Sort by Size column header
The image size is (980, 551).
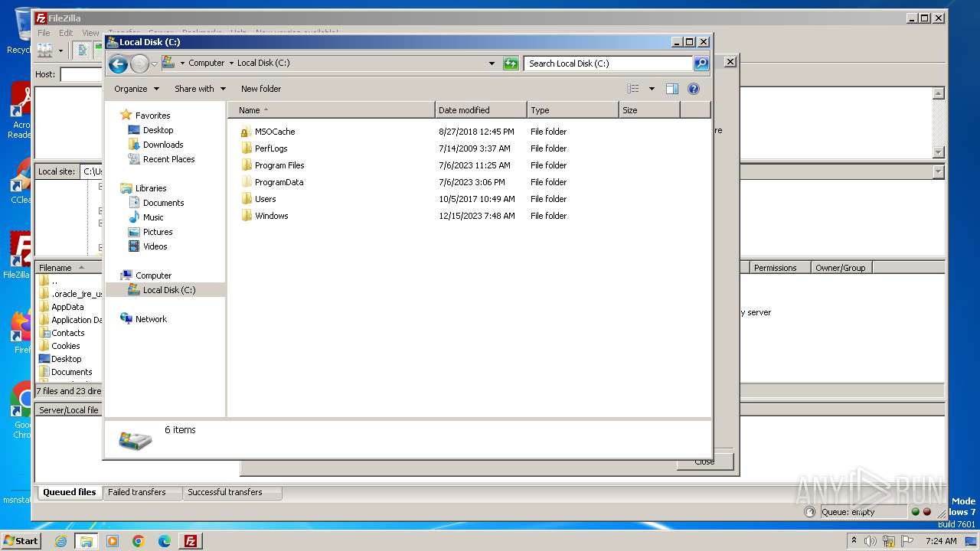pos(649,110)
